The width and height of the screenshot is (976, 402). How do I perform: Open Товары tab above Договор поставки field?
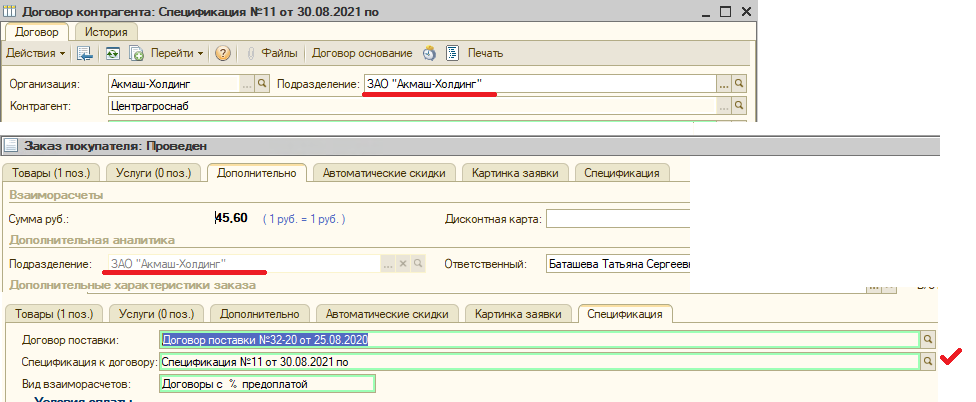pyautogui.click(x=55, y=314)
